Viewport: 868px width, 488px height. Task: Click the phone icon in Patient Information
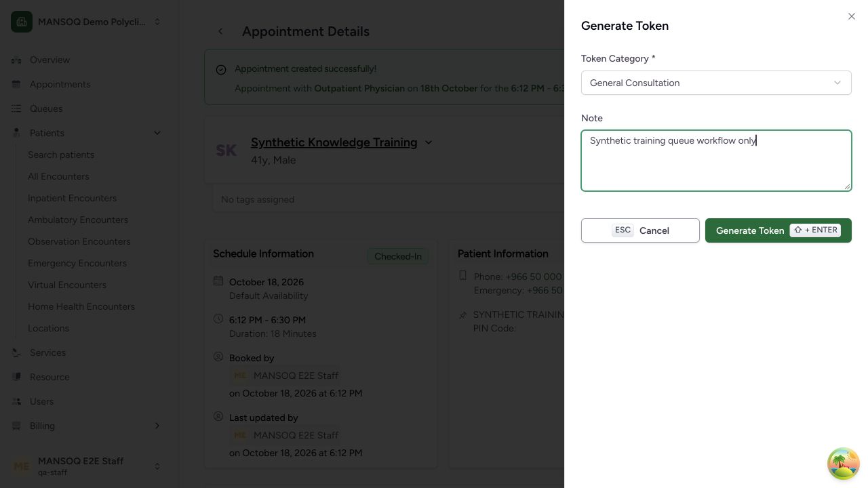463,275
